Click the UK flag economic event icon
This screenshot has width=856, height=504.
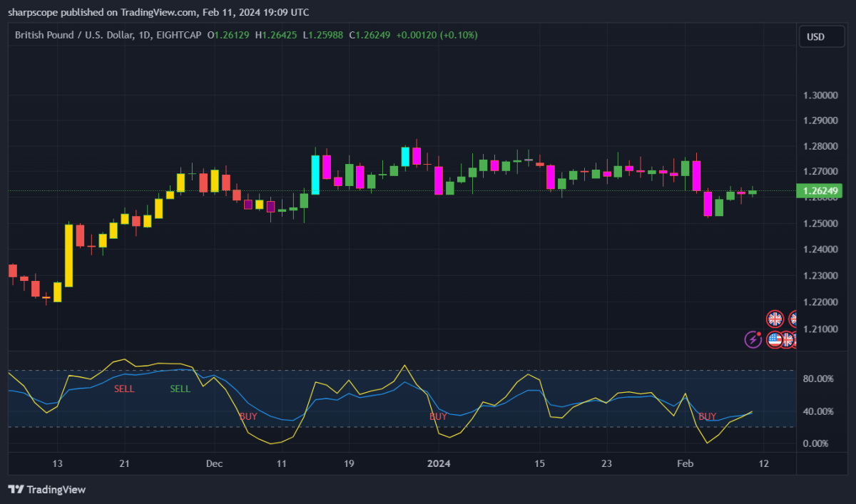tap(775, 319)
